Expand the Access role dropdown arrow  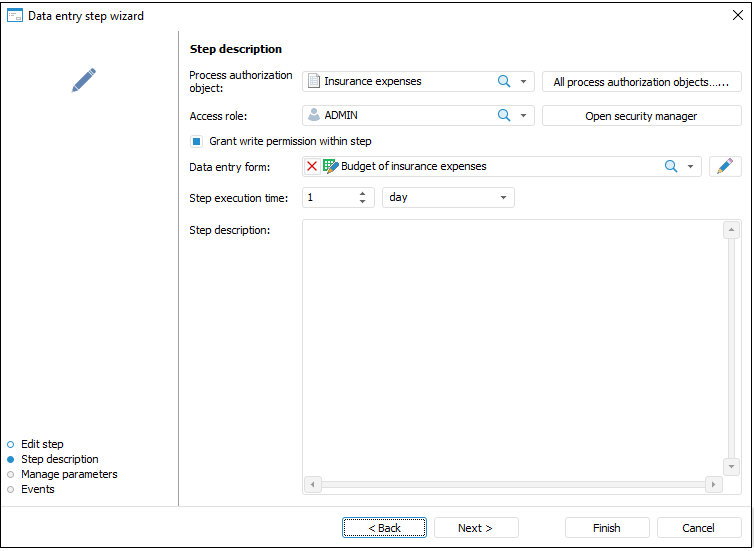523,116
